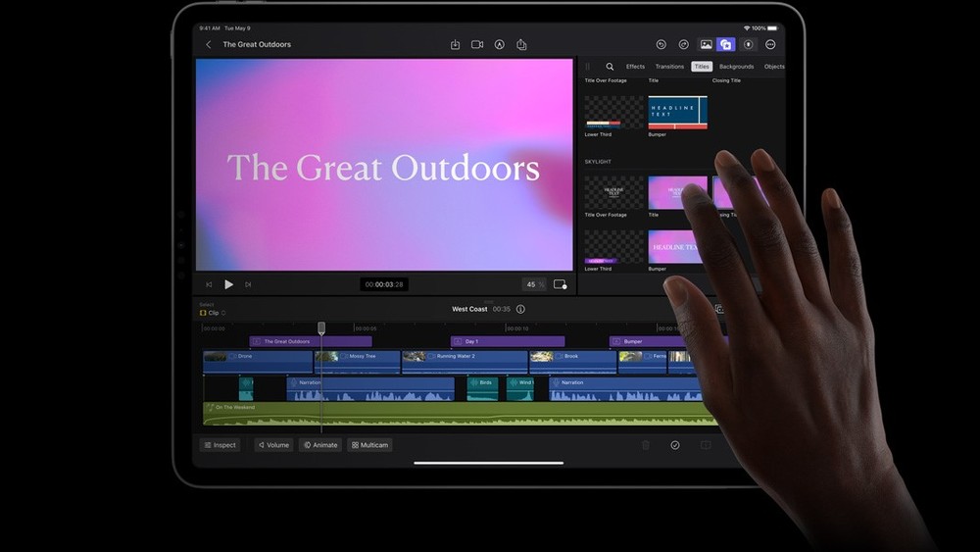Tap the viewer showing The Great Outdoors title
Viewport: 980px width, 552px height.
(384, 165)
